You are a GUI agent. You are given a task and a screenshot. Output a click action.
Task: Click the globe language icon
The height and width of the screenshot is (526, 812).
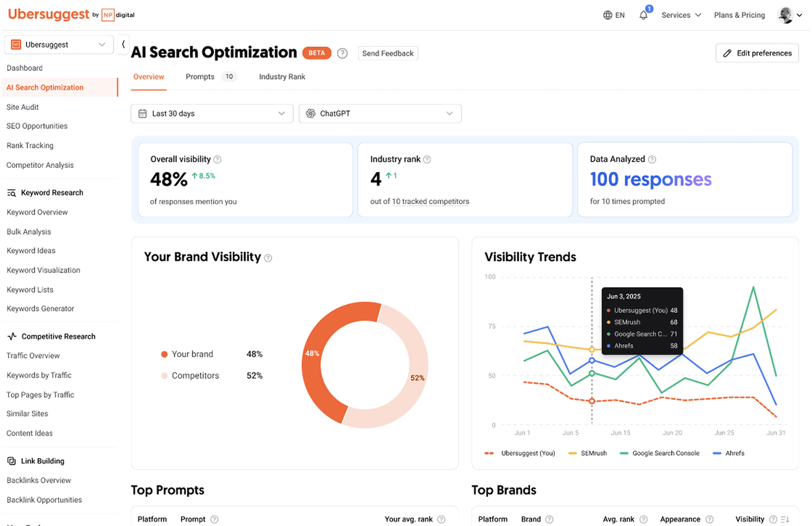tap(608, 15)
